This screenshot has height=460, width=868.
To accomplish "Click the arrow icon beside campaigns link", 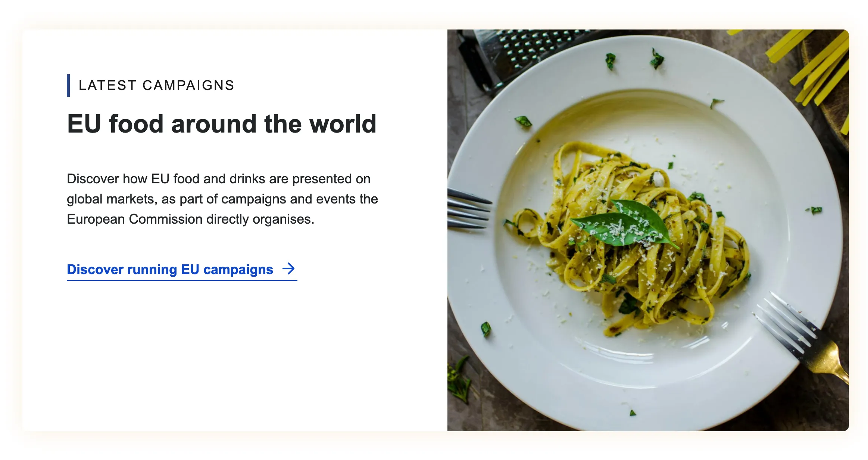I will [x=288, y=269].
